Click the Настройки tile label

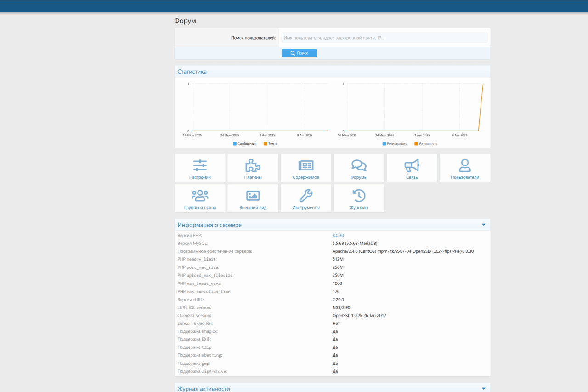tap(200, 177)
